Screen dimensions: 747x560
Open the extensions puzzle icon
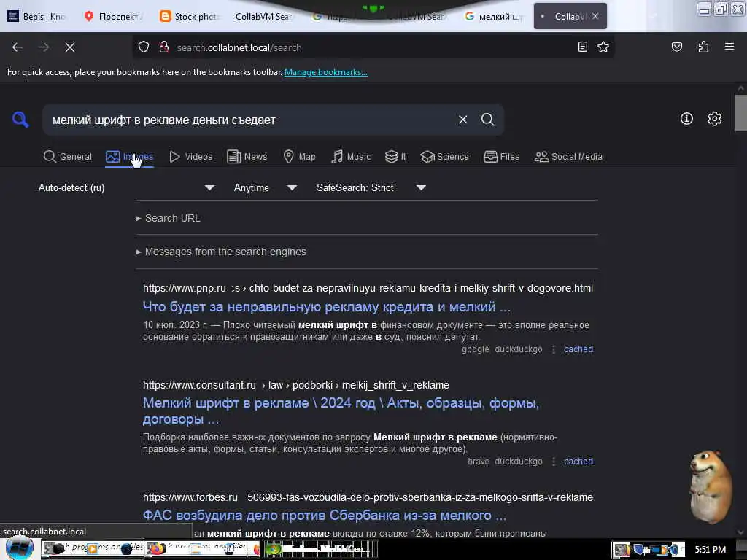703,47
